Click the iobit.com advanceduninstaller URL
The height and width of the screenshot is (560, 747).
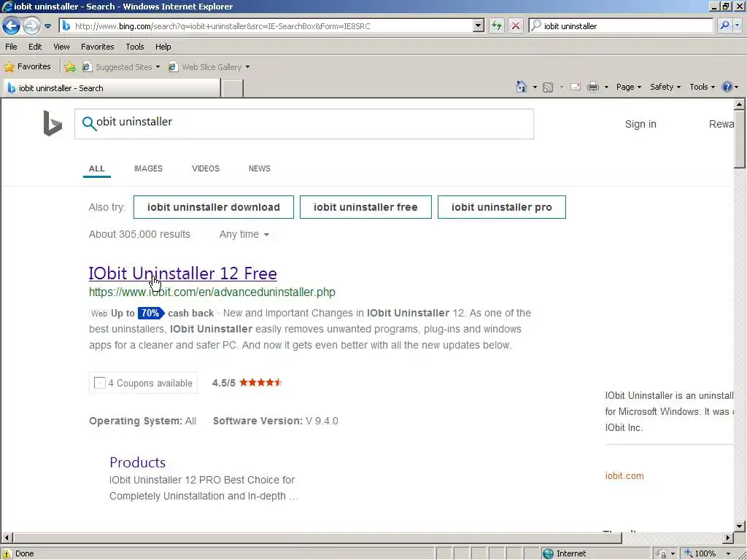212,292
